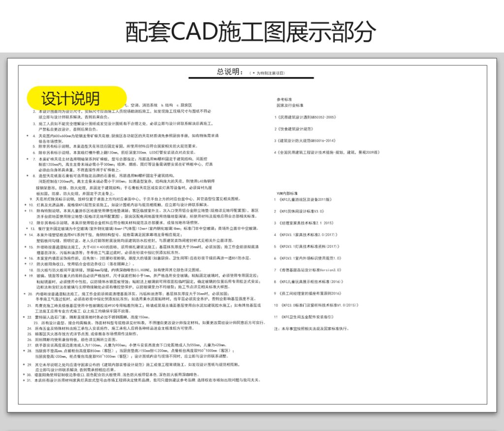The image size is (504, 431).
Task: Click the 总说明 document title
Action: point(229,72)
